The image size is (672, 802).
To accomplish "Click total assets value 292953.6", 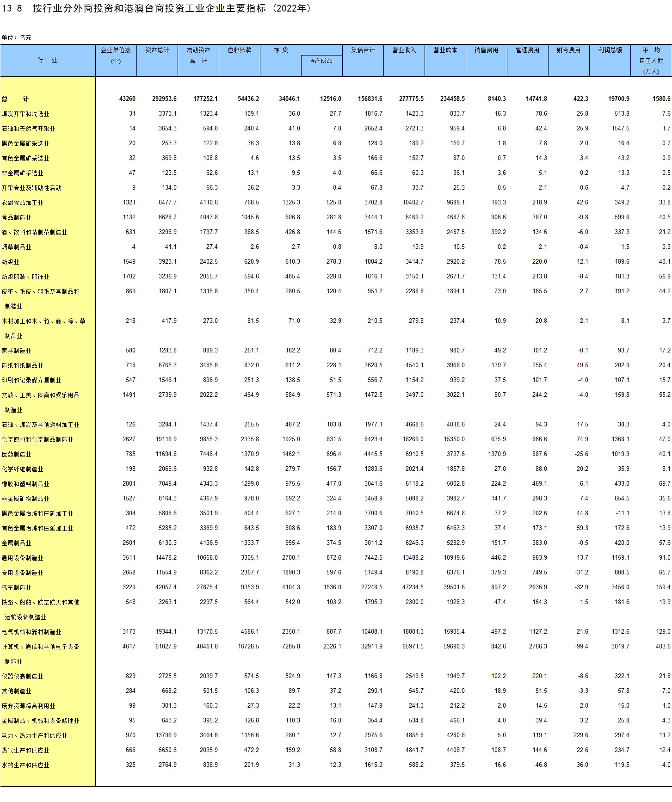I will pos(164,99).
